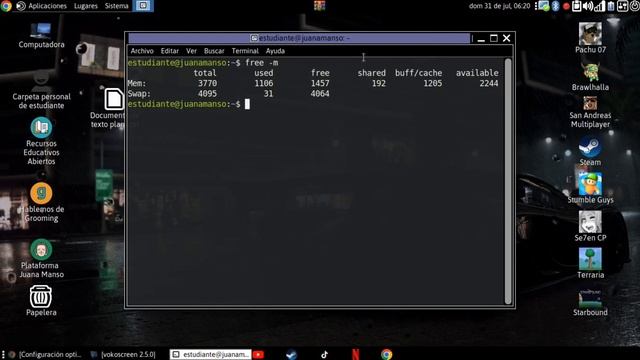Click YouTube icon in bottom panel
Viewport: 640px width, 360px height.
[258, 354]
